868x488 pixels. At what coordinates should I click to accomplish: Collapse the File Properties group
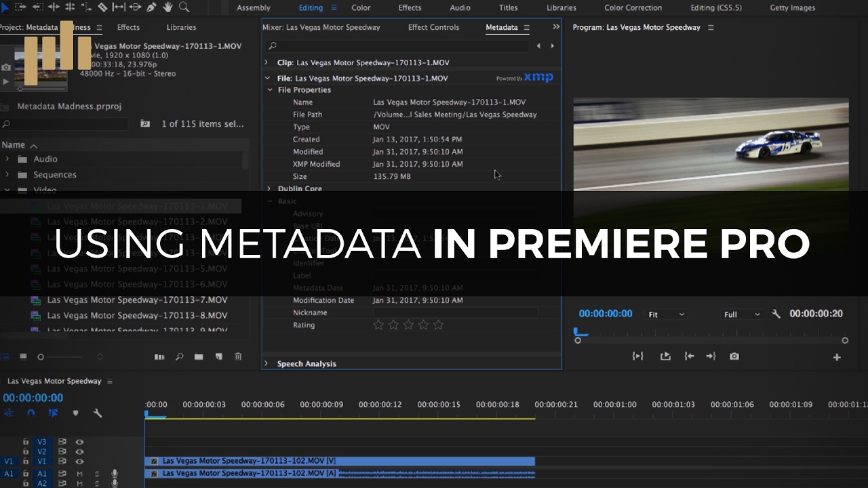pos(269,90)
